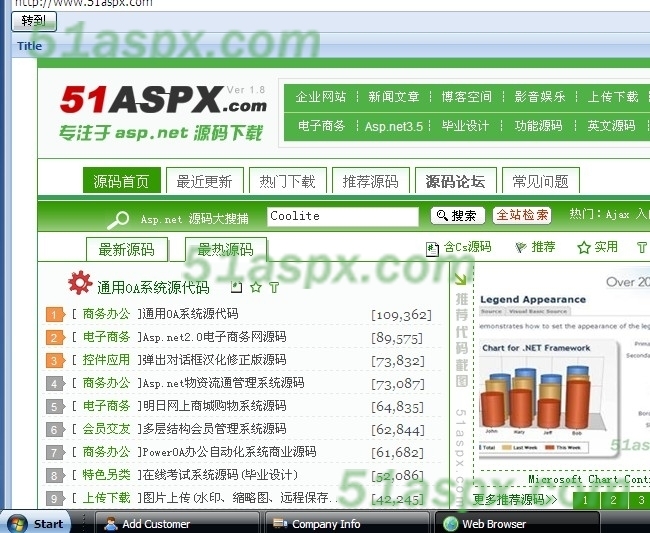650x533 pixels.
Task: Click the Chart for .NET Framework screenshot
Action: click(548, 398)
